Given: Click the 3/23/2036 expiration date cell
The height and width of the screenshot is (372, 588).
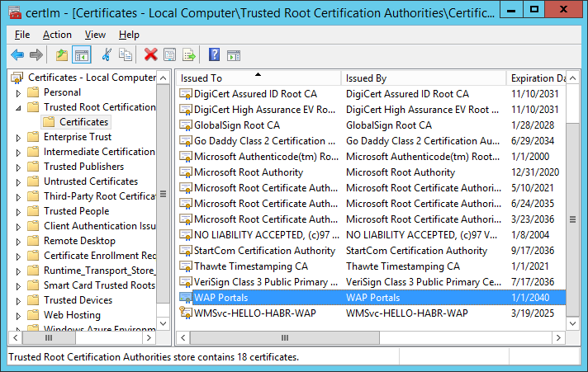Looking at the screenshot, I should coord(533,219).
